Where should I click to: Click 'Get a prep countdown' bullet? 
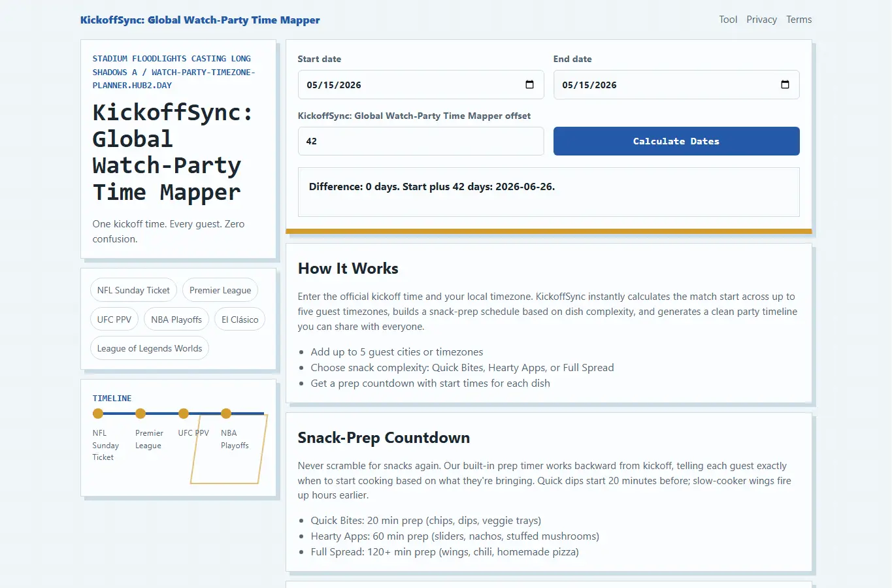coord(430,384)
